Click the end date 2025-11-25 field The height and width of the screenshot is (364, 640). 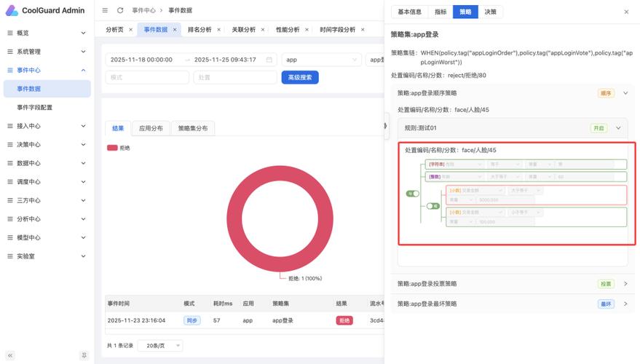pyautogui.click(x=225, y=60)
